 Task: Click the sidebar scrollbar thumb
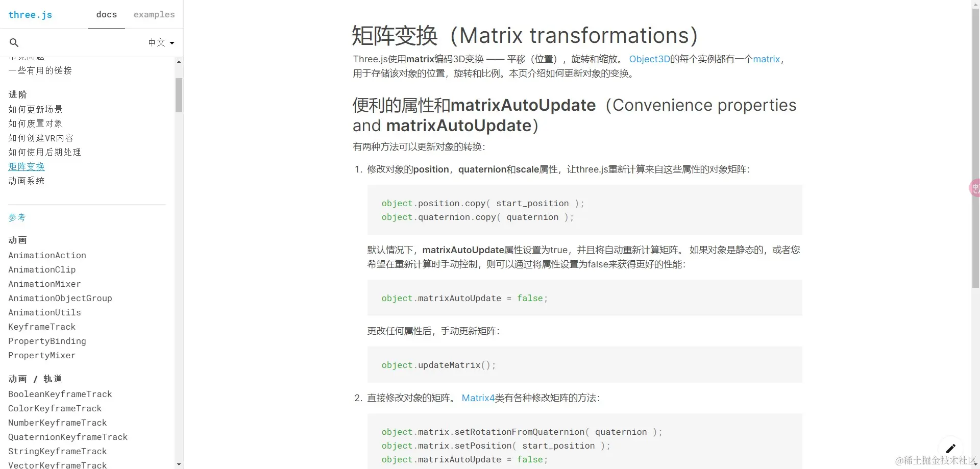179,95
